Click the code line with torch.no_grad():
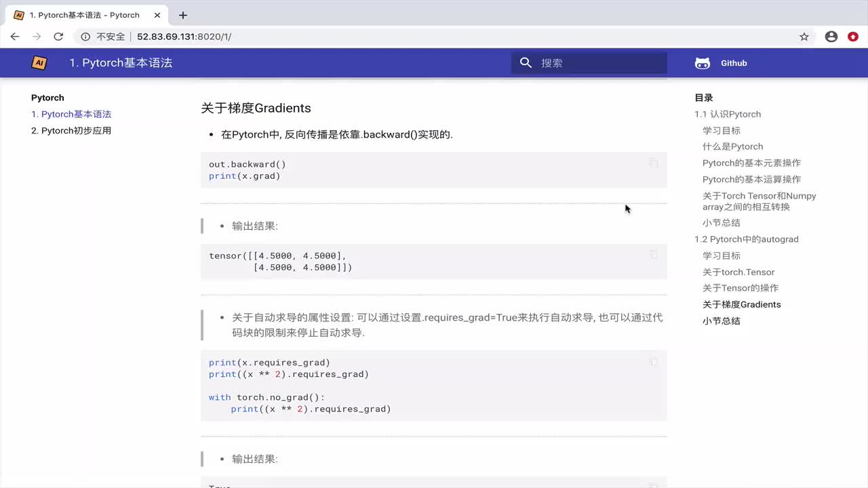 267,397
